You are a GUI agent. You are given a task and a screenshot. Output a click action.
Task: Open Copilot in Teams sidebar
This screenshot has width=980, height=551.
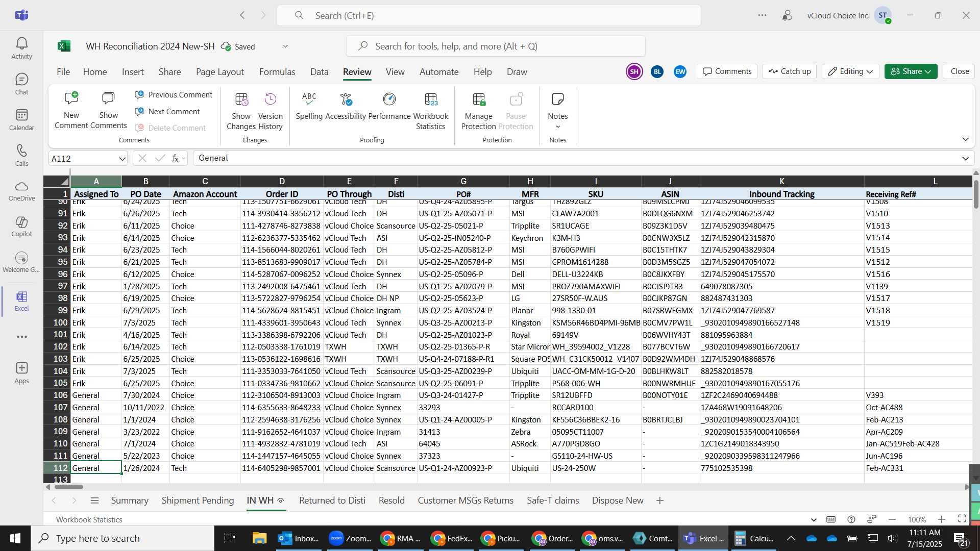(x=21, y=227)
